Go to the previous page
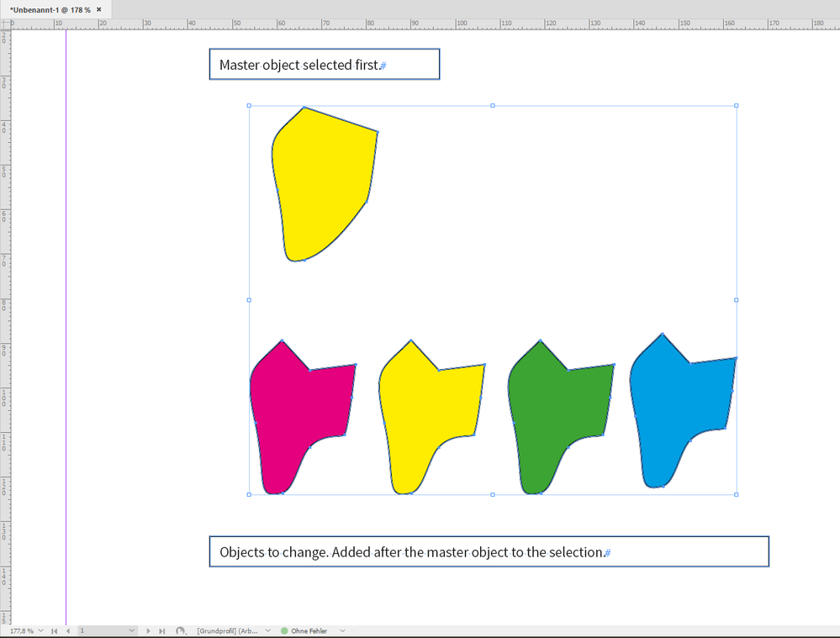The image size is (840, 638). [x=68, y=631]
